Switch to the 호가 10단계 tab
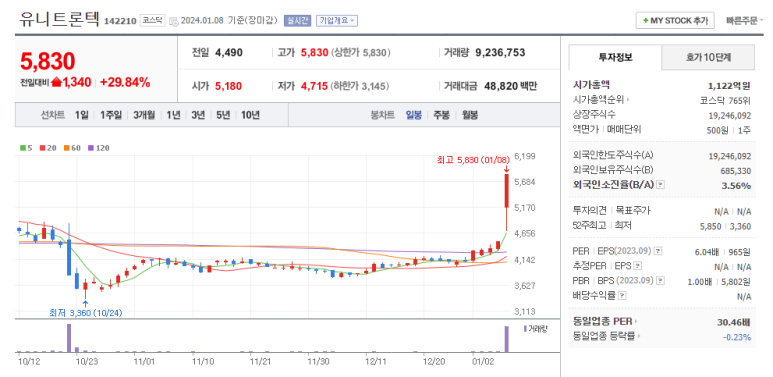The height and width of the screenshot is (377, 773). [708, 57]
